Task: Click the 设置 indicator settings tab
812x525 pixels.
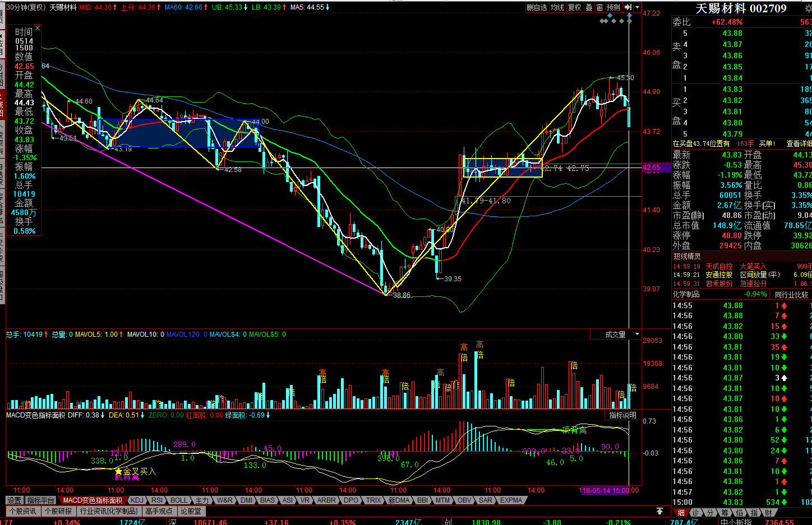Action: point(15,500)
